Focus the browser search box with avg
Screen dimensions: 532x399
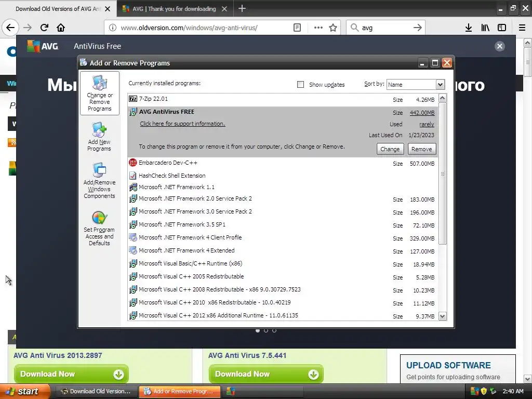pyautogui.click(x=385, y=28)
